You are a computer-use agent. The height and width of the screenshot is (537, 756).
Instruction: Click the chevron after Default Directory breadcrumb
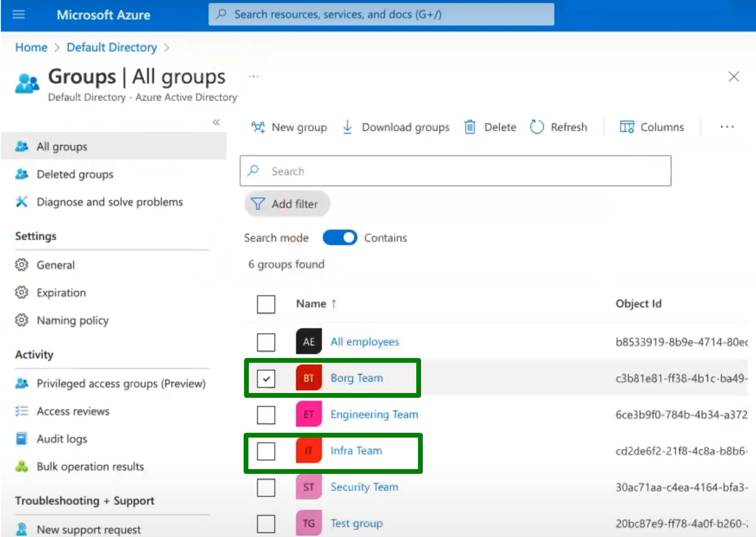tap(167, 48)
